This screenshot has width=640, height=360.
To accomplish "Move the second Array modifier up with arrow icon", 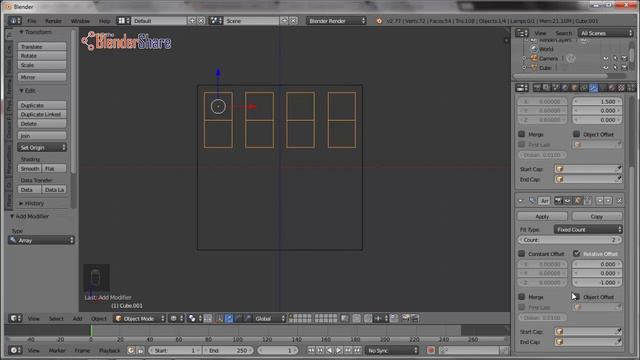I will click(x=600, y=200).
